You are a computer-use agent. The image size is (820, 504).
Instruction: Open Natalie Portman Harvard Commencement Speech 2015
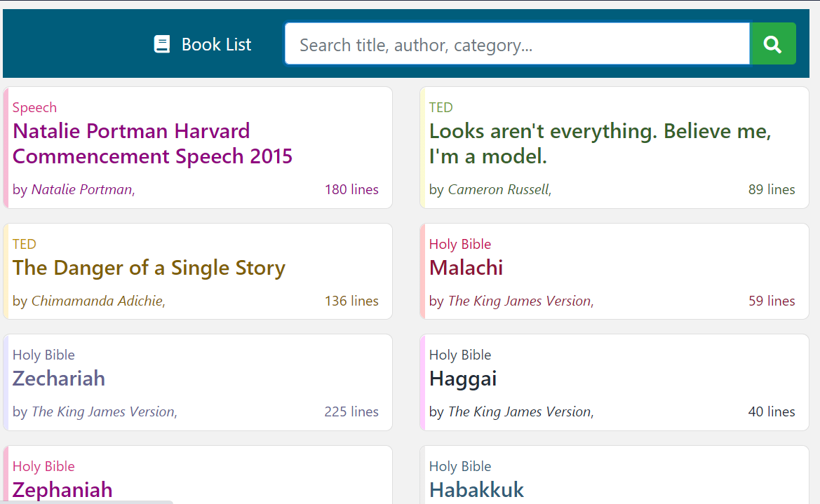tap(152, 144)
